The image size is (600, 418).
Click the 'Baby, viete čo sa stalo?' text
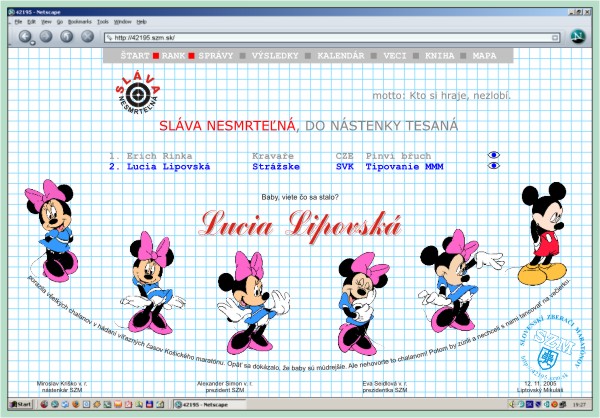point(300,197)
